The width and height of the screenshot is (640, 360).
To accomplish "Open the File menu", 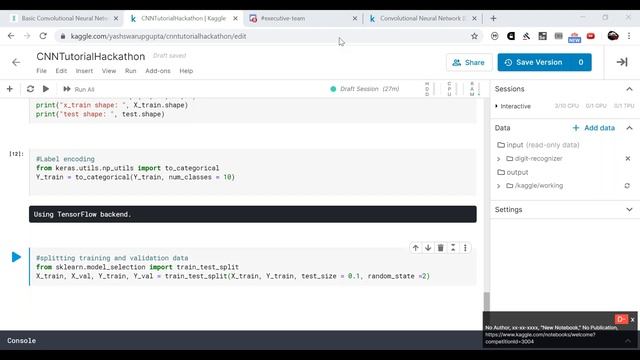I will coord(42,71).
